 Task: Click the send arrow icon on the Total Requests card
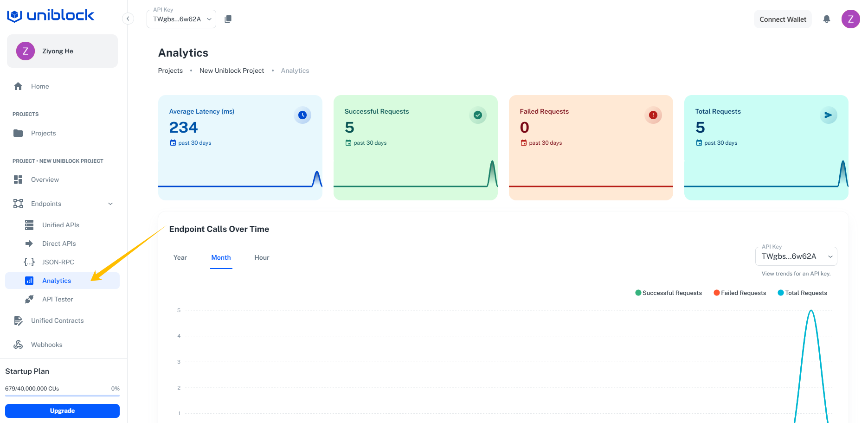(x=829, y=115)
